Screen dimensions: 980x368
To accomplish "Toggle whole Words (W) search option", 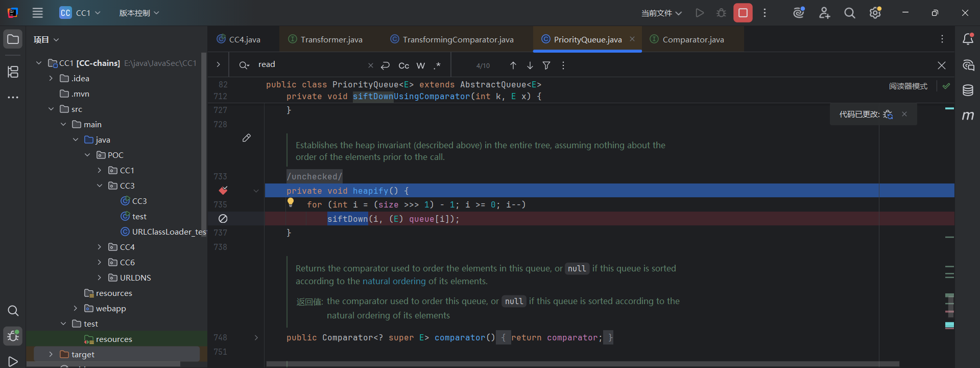I will (x=420, y=65).
